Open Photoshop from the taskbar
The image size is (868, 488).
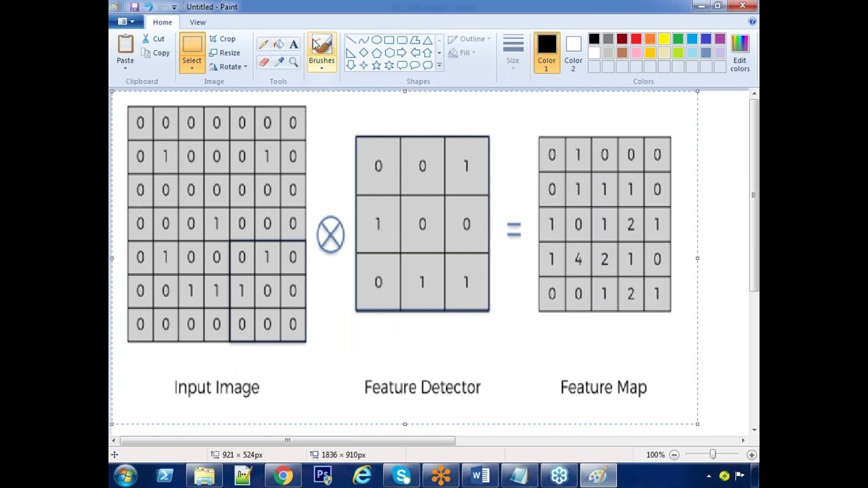pos(323,476)
